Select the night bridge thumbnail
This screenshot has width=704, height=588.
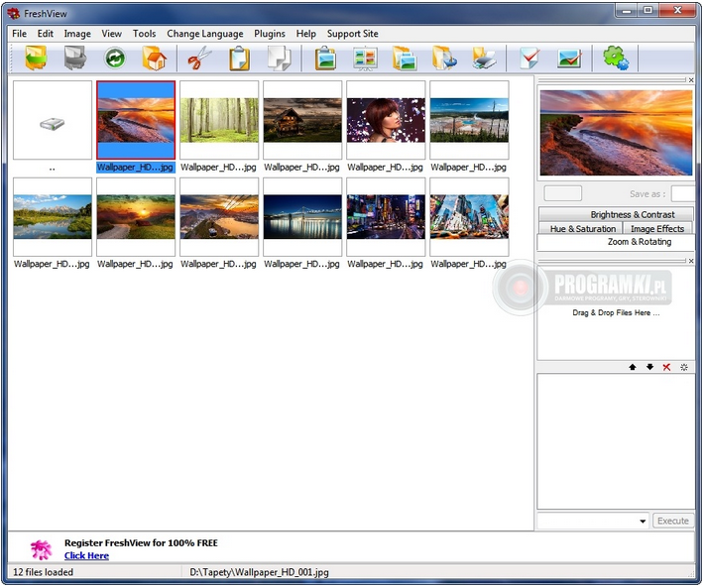pos(302,217)
